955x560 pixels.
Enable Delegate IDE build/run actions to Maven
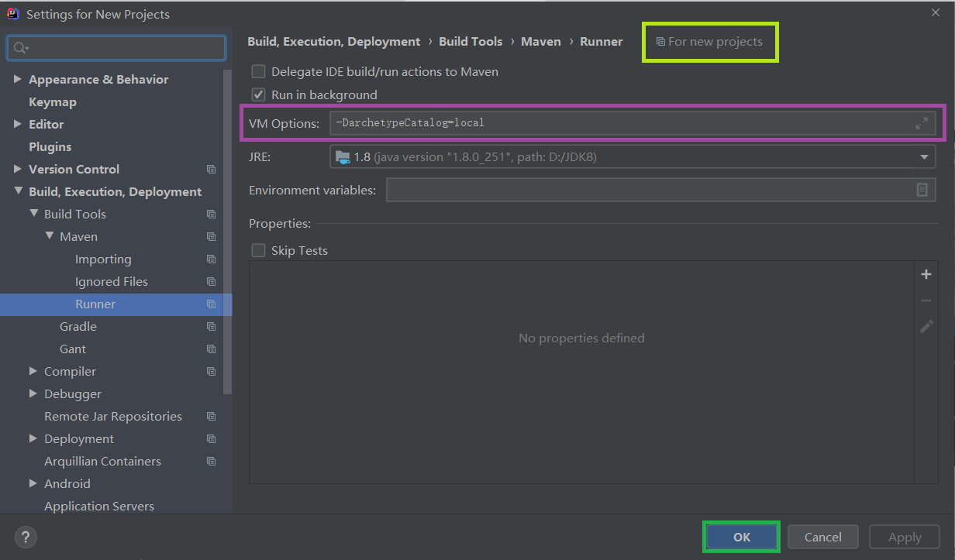coord(259,71)
